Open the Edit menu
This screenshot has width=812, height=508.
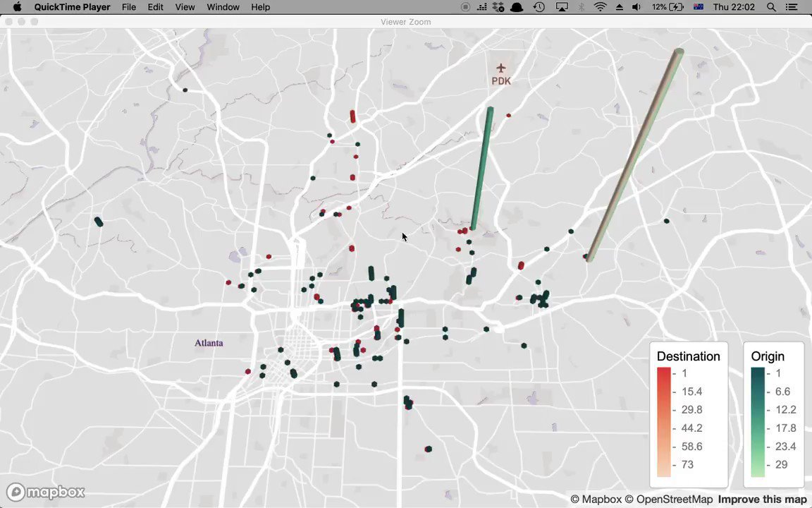[x=155, y=7]
